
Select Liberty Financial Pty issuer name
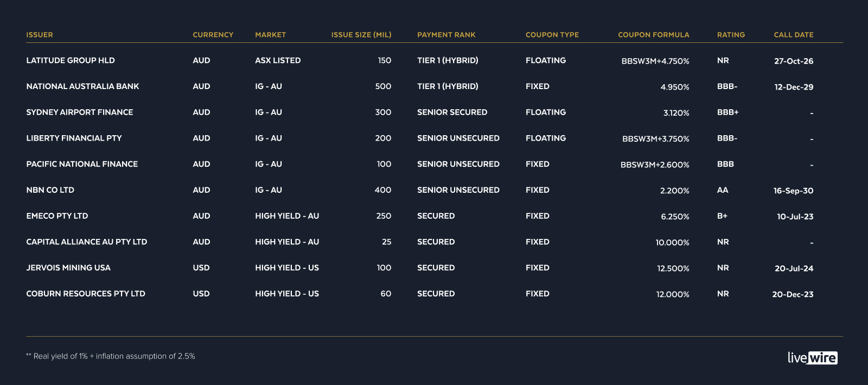coord(74,138)
